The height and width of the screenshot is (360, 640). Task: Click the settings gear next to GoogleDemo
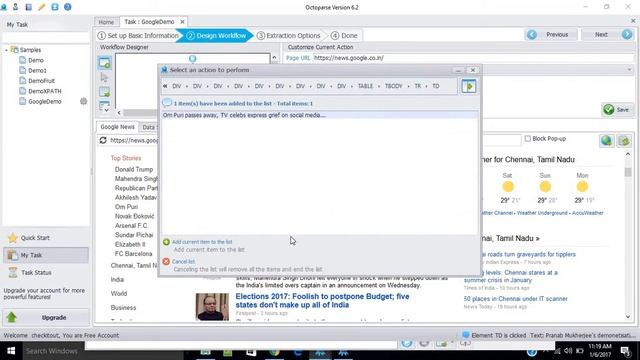[x=84, y=101]
